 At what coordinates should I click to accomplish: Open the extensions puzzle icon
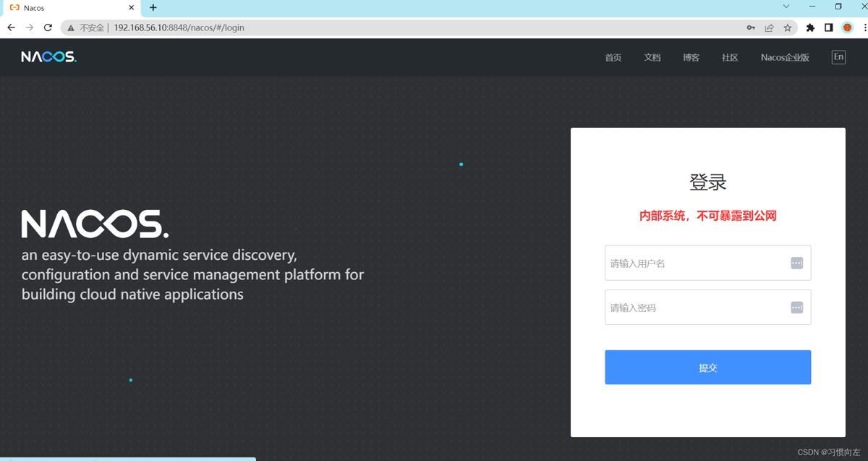pos(810,28)
